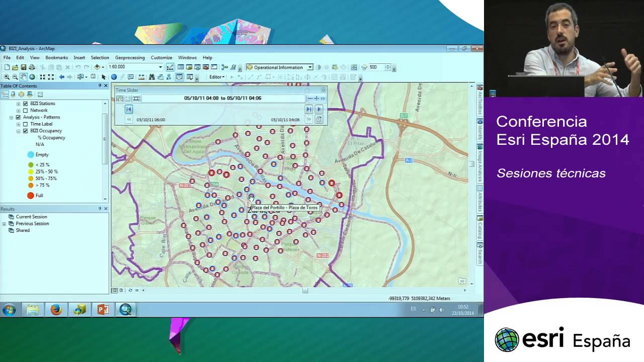The height and width of the screenshot is (362, 644).
Task: Click the Fixed Zoom In icon
Action: pos(43,77)
